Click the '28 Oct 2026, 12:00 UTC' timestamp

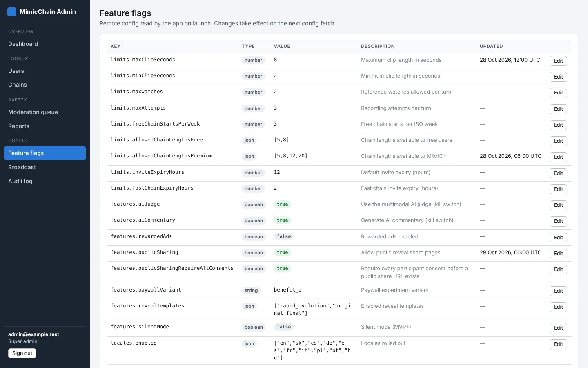pyautogui.click(x=510, y=60)
